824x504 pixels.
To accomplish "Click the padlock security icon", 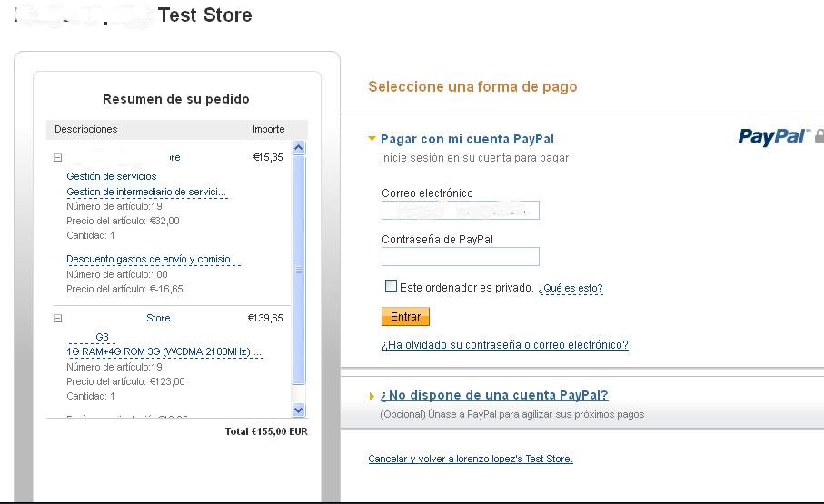I will [x=819, y=136].
